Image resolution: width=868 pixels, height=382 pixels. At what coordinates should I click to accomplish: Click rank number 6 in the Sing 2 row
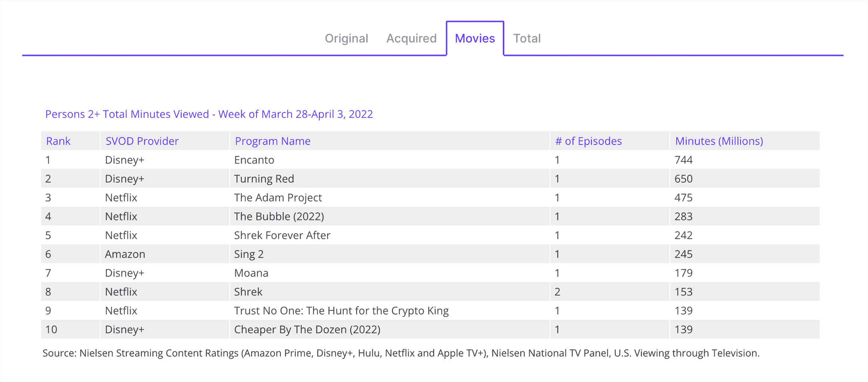tap(48, 254)
